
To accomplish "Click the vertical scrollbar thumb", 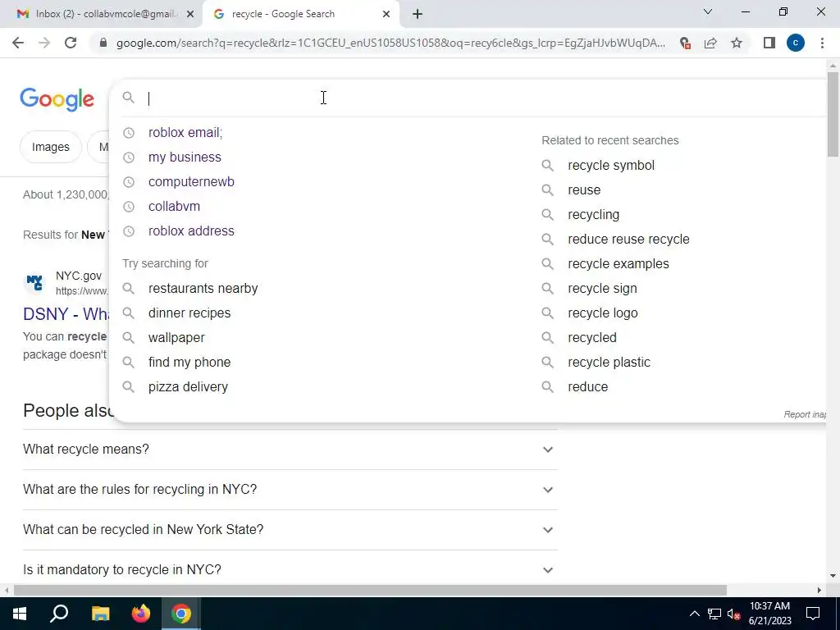I will pyautogui.click(x=833, y=114).
